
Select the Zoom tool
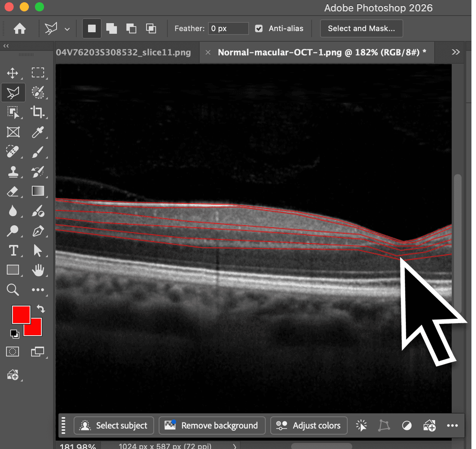[13, 290]
